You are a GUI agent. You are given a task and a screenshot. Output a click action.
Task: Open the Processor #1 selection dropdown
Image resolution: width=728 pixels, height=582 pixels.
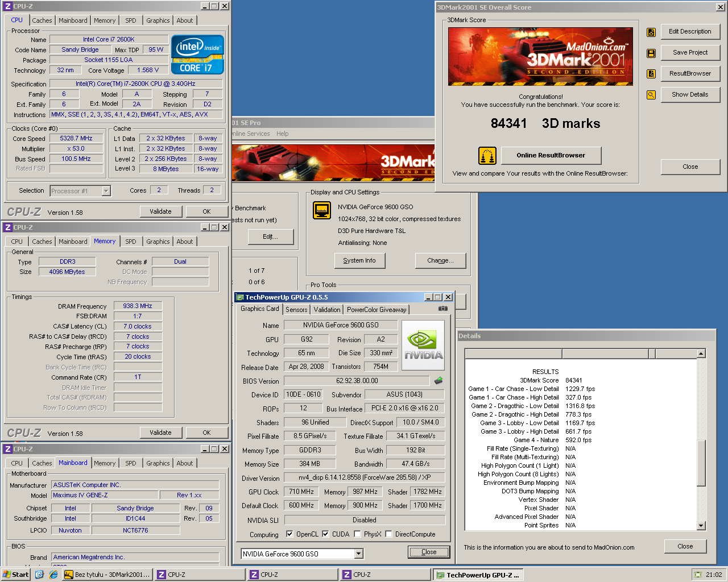106,191
